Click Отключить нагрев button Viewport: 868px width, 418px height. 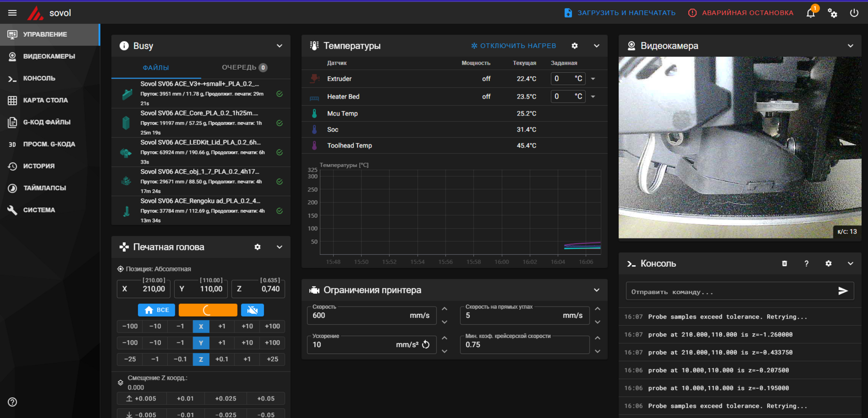pyautogui.click(x=513, y=46)
